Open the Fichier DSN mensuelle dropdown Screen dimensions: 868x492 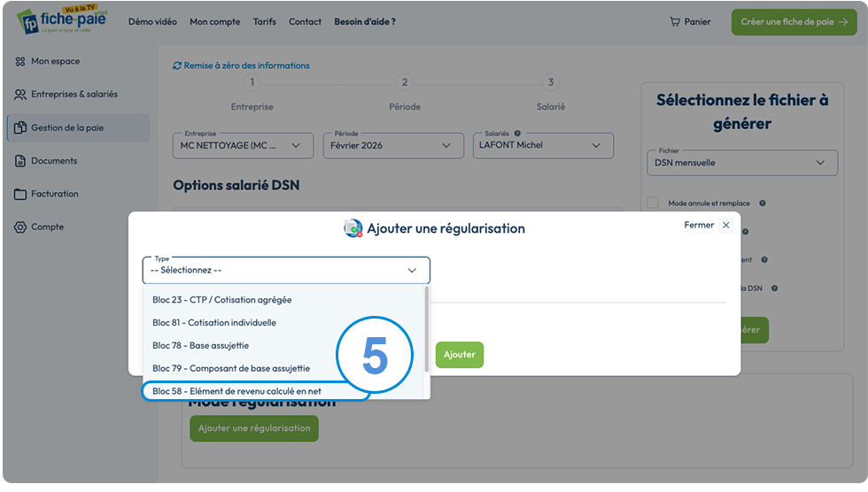click(x=742, y=163)
